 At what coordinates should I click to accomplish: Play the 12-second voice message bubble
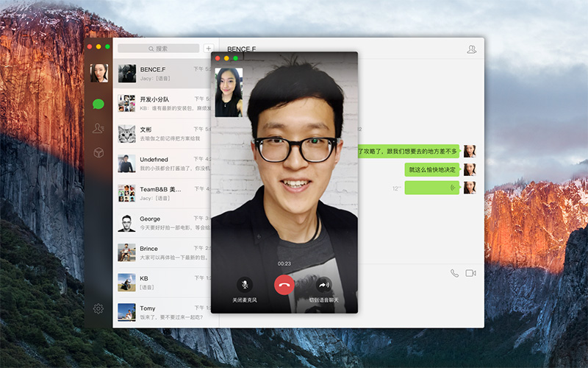coord(432,188)
